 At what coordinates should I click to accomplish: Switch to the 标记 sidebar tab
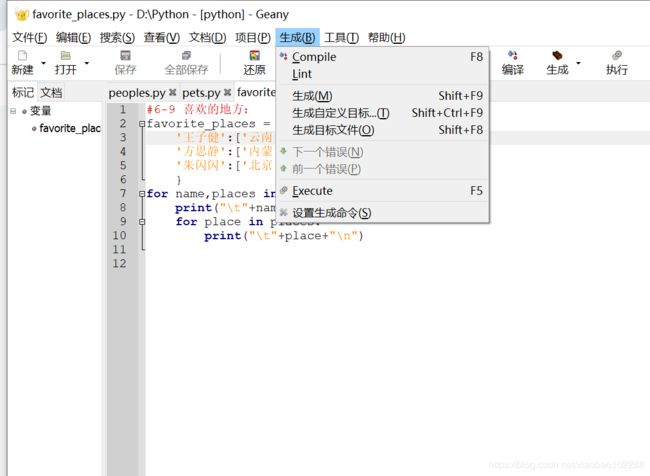23,92
